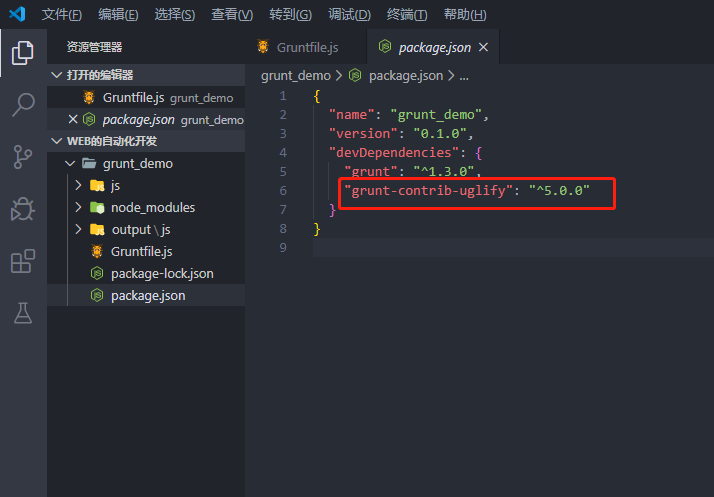Screen dimensions: 714x497
Task: Click the Gruntfile.js tab's grunt icon
Action: [263, 47]
